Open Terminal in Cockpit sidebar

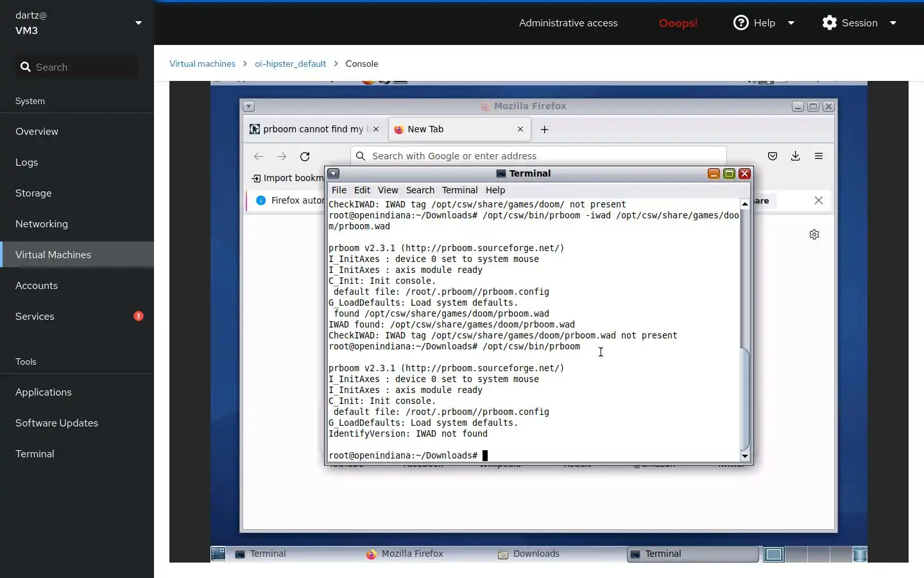(x=77, y=453)
